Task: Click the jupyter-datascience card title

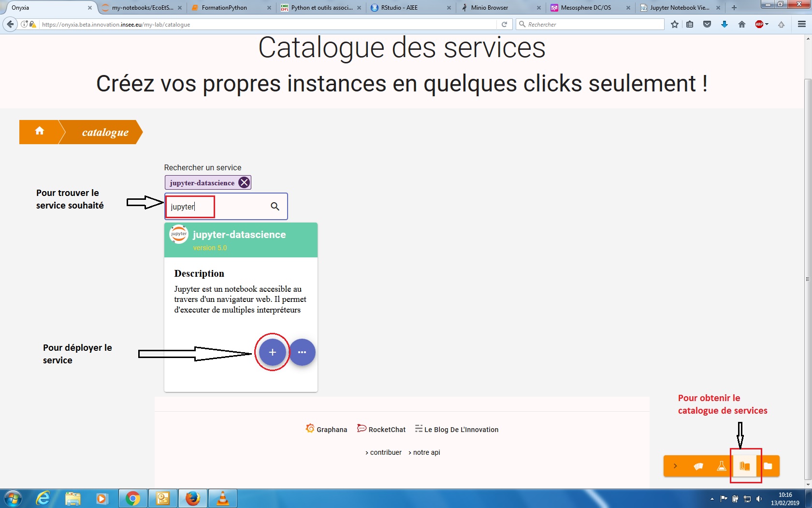Action: [x=239, y=235]
